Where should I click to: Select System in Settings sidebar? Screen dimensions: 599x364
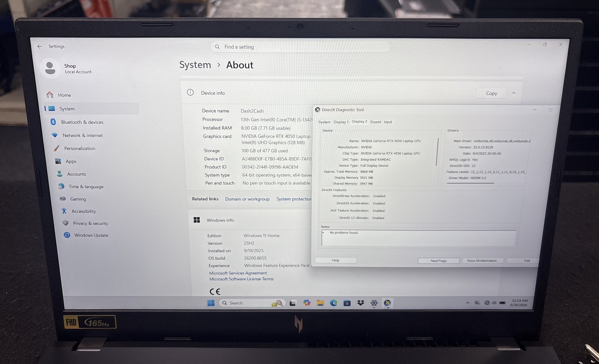92,108
